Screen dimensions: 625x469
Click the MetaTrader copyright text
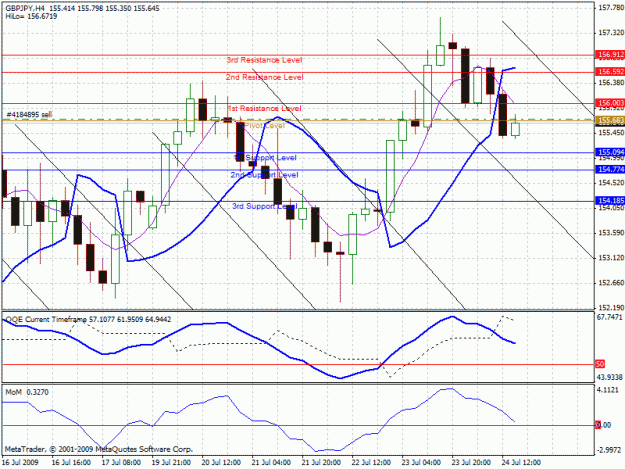[x=99, y=449]
